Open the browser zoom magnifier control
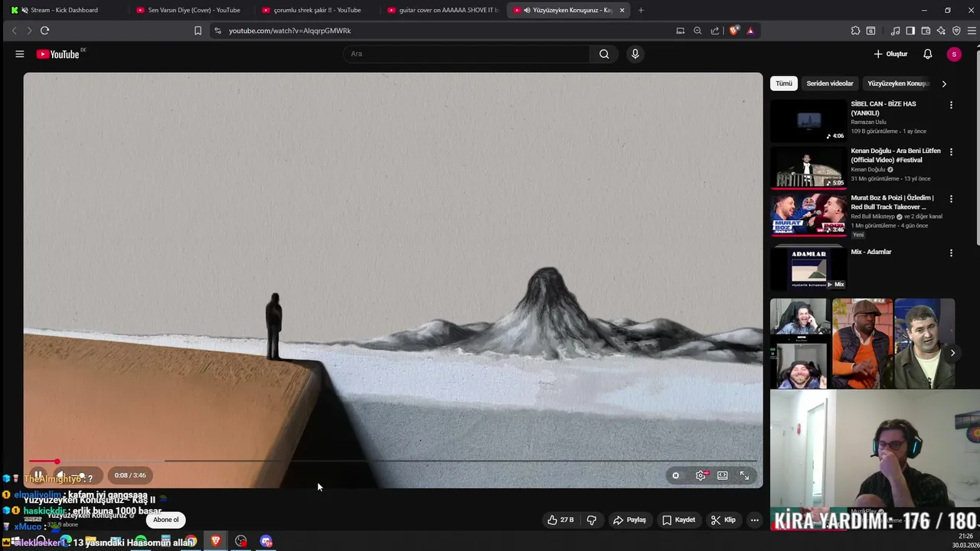 [697, 31]
